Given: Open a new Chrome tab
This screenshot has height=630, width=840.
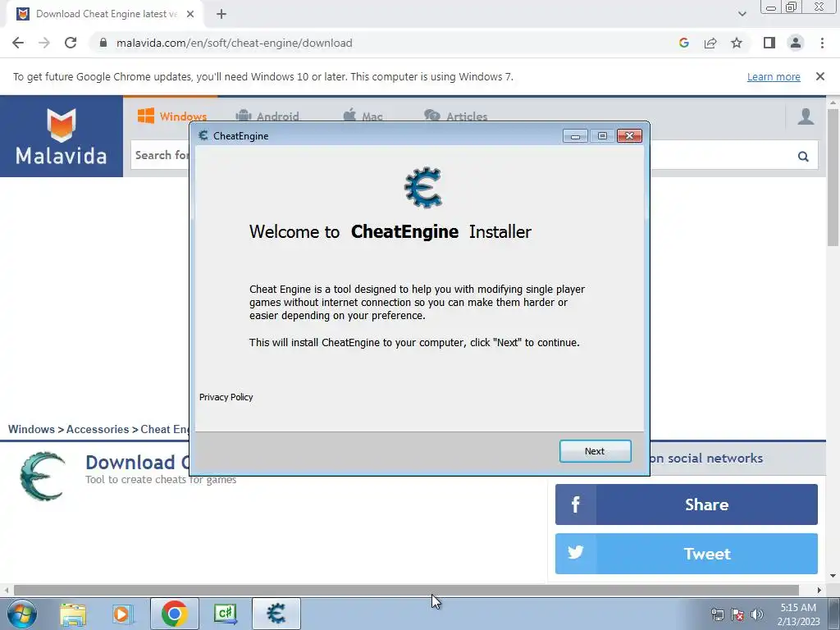Looking at the screenshot, I should coord(221,14).
